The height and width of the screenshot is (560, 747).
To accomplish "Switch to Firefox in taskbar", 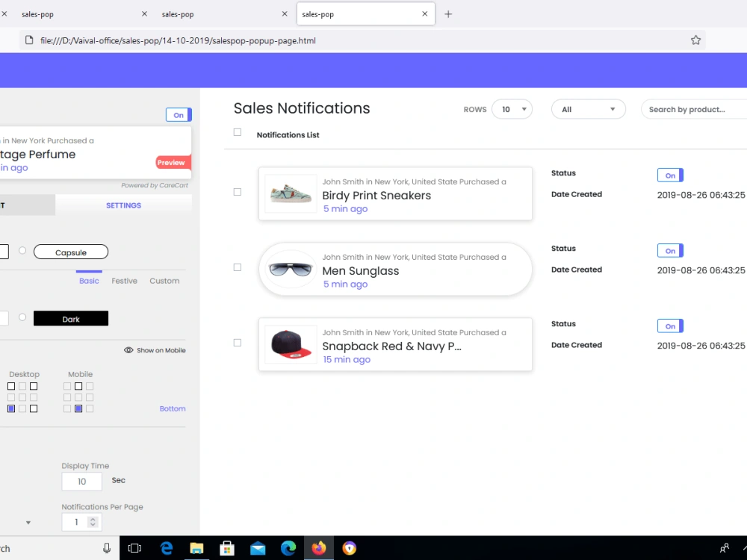I will (x=319, y=548).
